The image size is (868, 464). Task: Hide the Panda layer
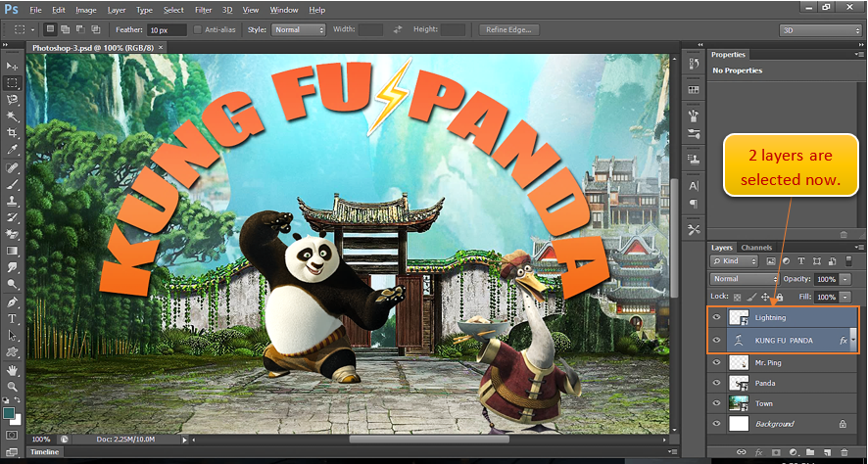coord(717,383)
